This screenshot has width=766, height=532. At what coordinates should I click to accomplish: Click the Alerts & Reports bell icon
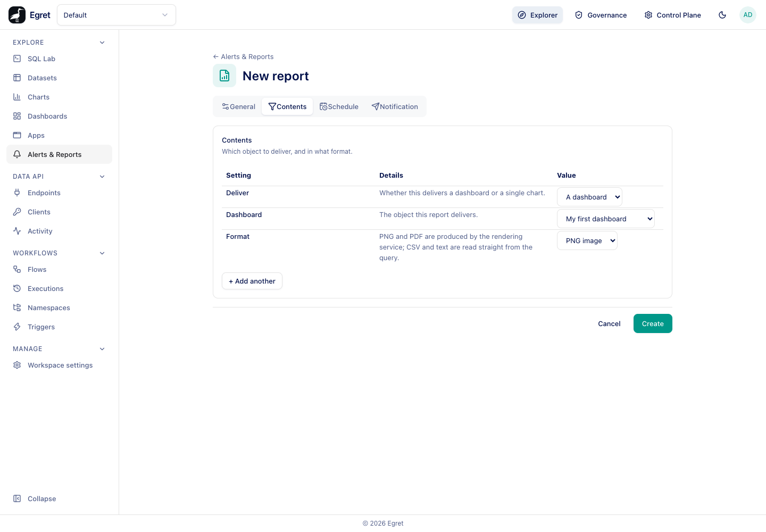tap(17, 154)
